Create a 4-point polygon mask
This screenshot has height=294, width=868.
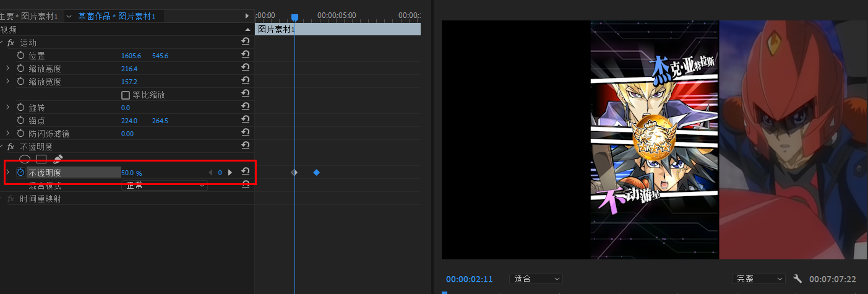[41, 159]
